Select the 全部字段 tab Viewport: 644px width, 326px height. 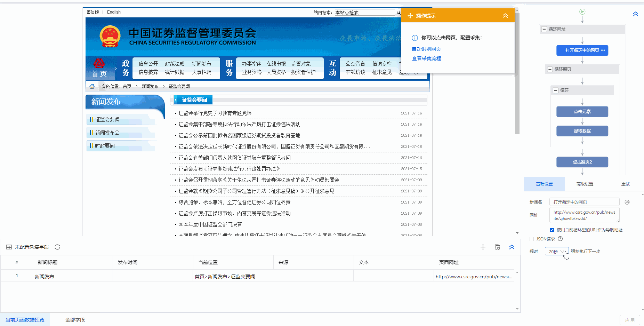point(75,320)
